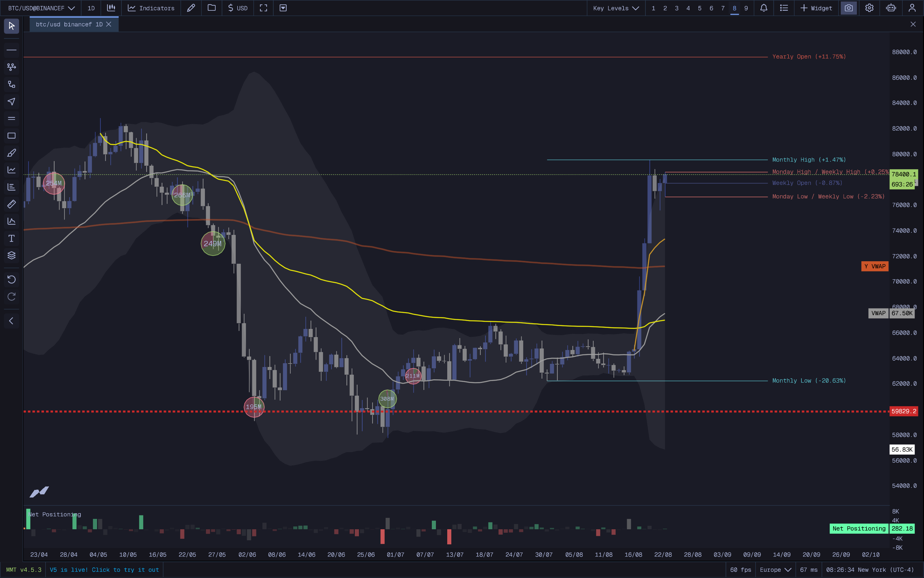Click the pencil draw icon in top bar
Screen dimensions: 924x578
[x=191, y=8]
